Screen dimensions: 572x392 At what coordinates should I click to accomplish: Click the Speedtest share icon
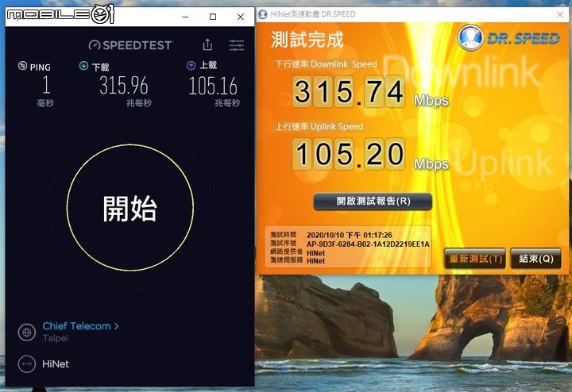(x=207, y=44)
